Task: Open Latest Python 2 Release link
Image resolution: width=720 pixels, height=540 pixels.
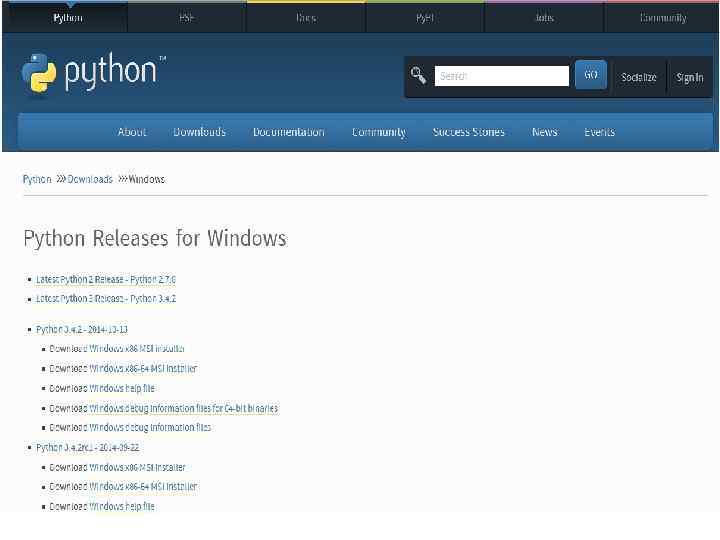Action: 106,279
